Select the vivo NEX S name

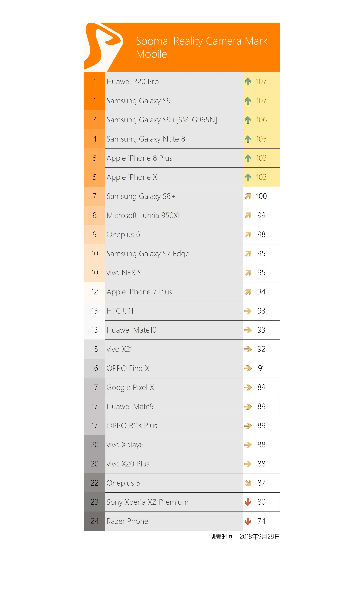pos(124,273)
